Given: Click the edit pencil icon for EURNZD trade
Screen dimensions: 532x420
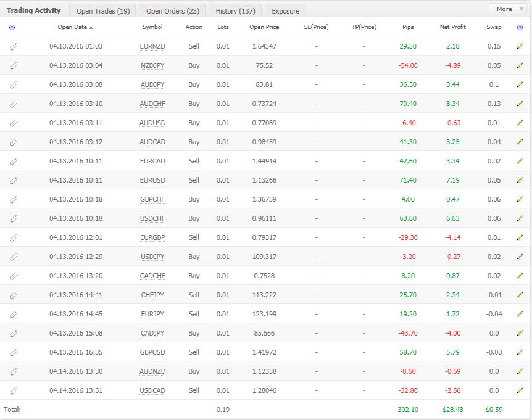Looking at the screenshot, I should click(x=520, y=46).
